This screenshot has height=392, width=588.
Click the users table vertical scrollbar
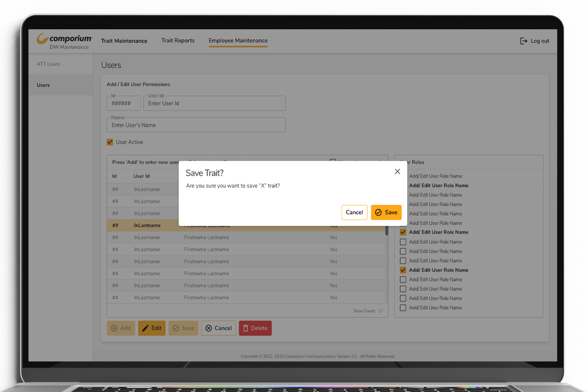click(386, 231)
